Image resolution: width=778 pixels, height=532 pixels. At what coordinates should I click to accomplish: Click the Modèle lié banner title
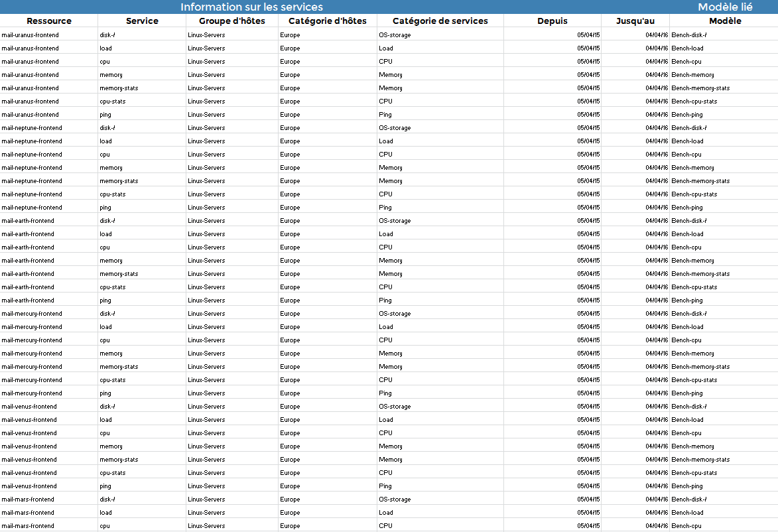click(x=725, y=7)
